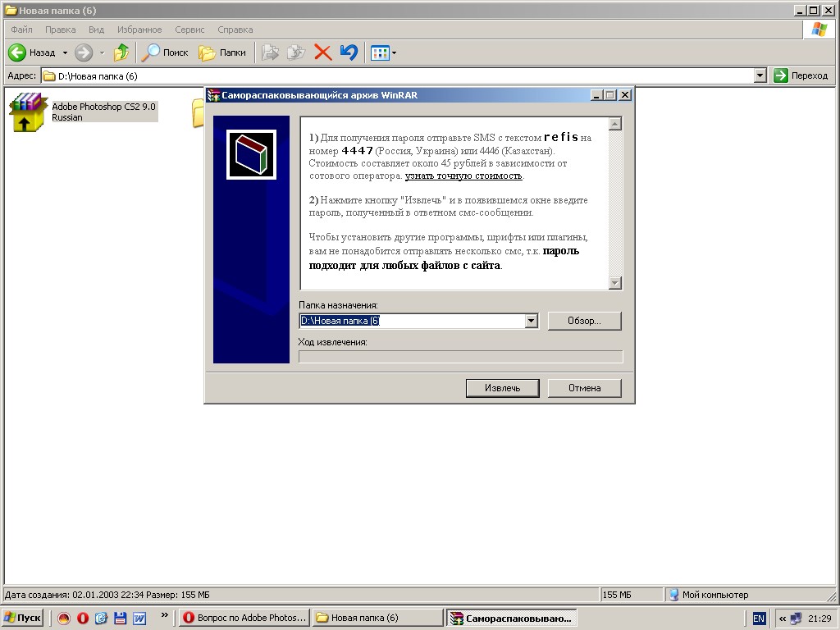
Task: Click the blue Undo arrow icon
Action: tap(349, 52)
